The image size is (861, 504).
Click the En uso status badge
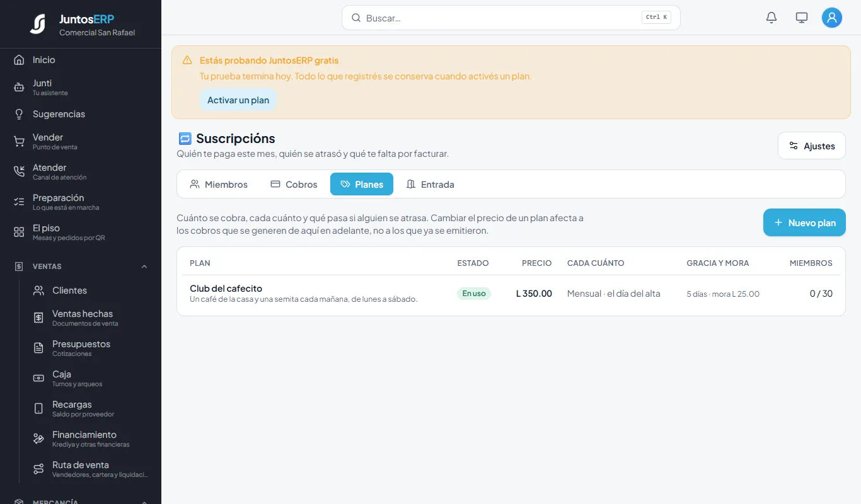(474, 294)
